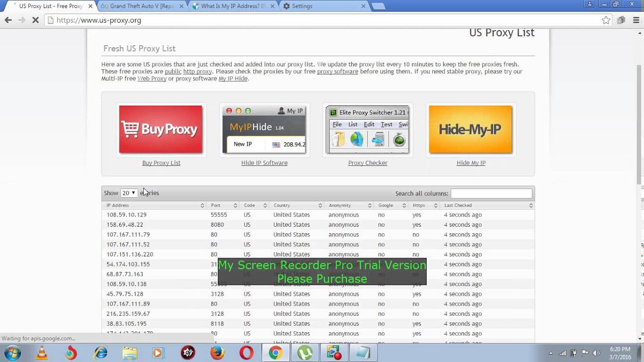
Task: Sort table by Google column
Action: click(x=391, y=205)
